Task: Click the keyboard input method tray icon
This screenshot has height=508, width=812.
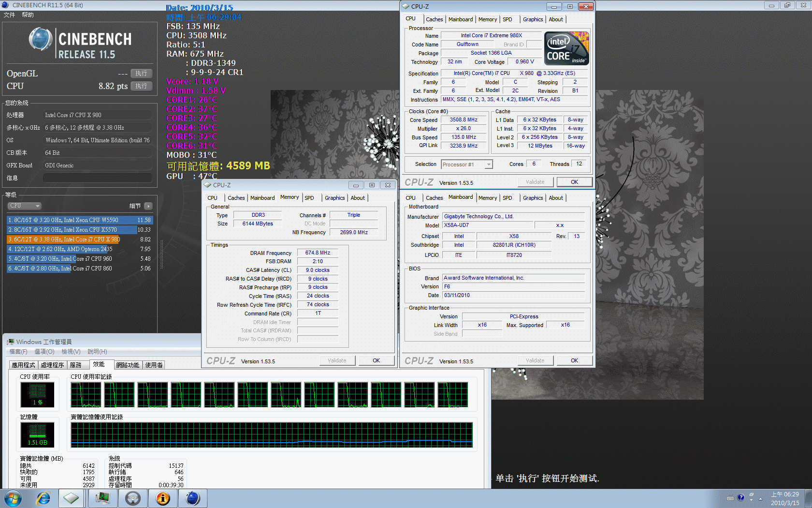Action: [x=730, y=498]
